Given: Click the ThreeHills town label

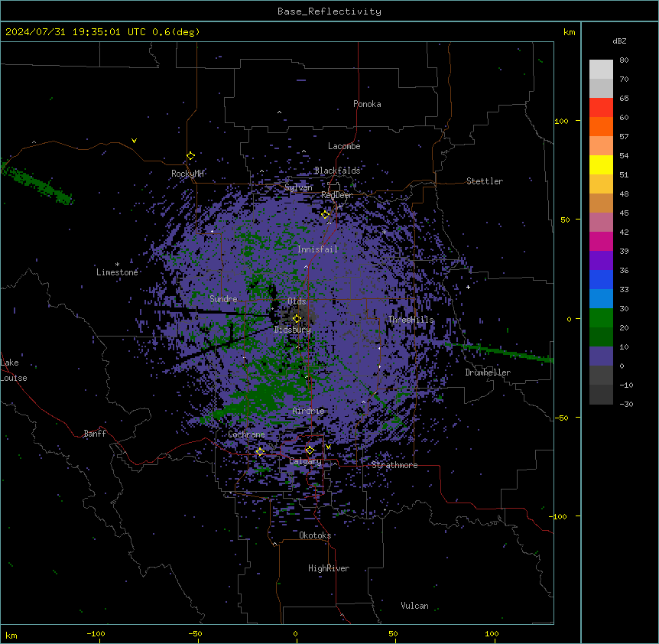Looking at the screenshot, I should coord(411,320).
